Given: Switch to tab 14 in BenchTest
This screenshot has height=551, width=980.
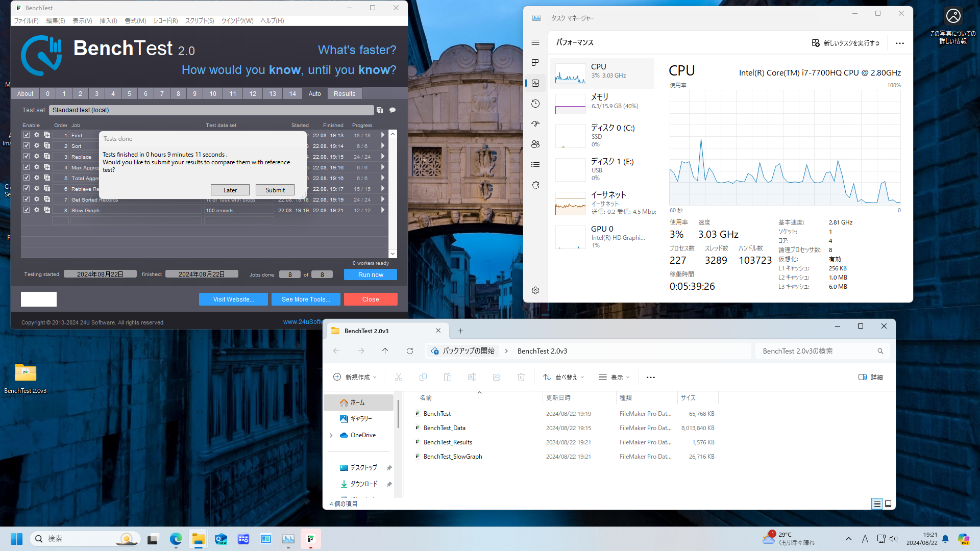Looking at the screenshot, I should click(292, 94).
